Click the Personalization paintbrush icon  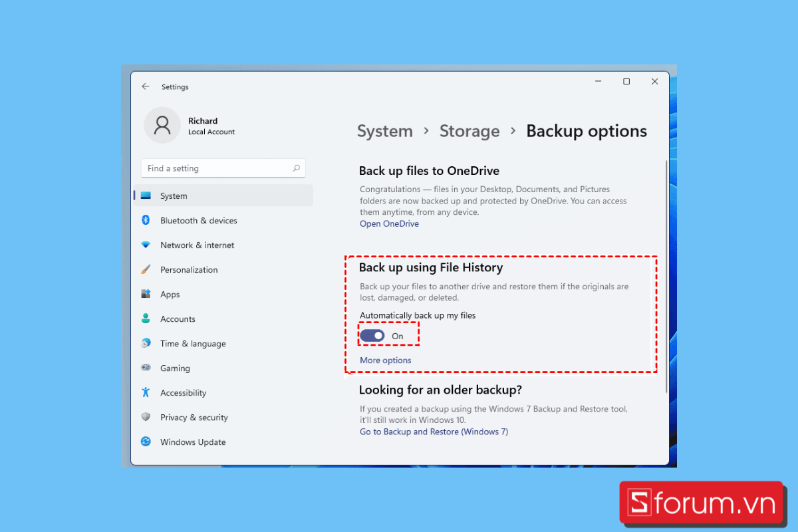point(146,269)
